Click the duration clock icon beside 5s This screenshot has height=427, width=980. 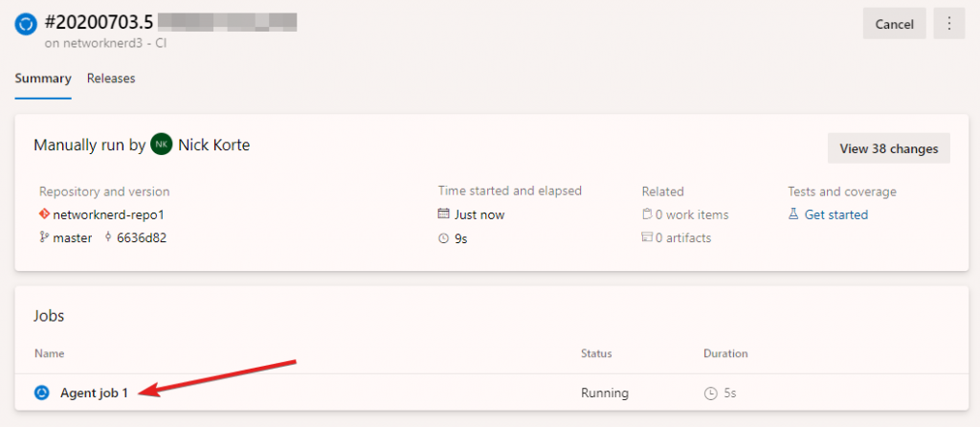click(x=710, y=393)
